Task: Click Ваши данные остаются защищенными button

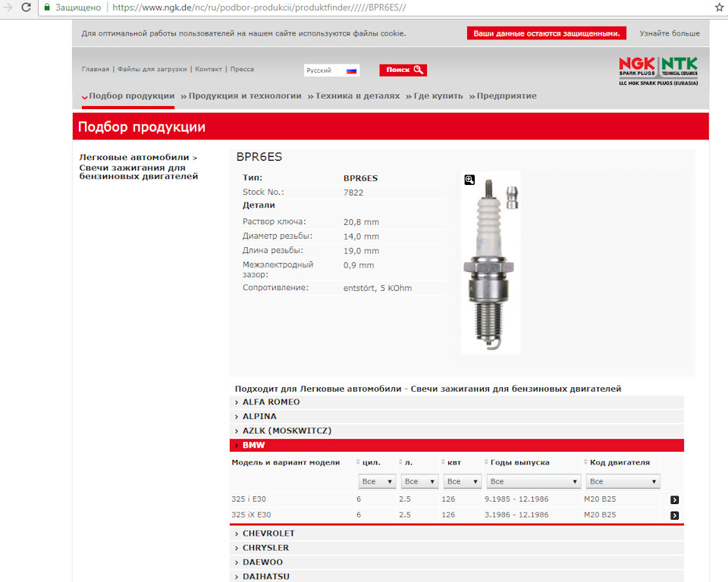Action: pos(547,33)
